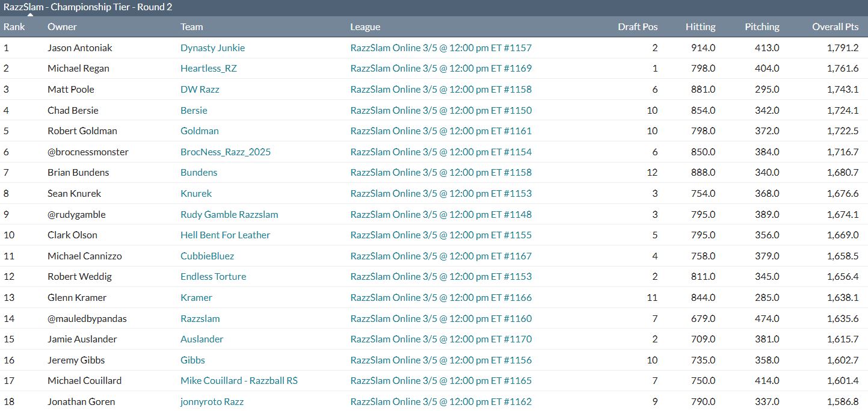Select owner name @mauledbypandas
The height and width of the screenshot is (411, 868).
87,318
